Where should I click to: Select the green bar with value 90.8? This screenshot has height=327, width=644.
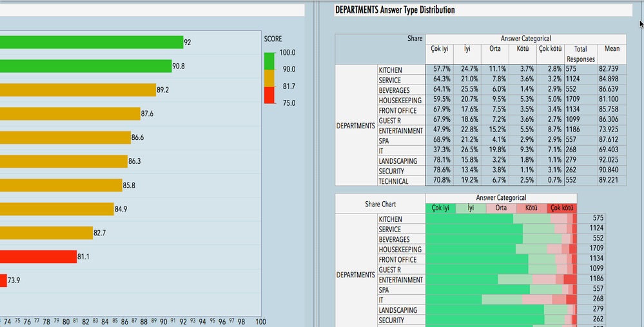[86, 66]
